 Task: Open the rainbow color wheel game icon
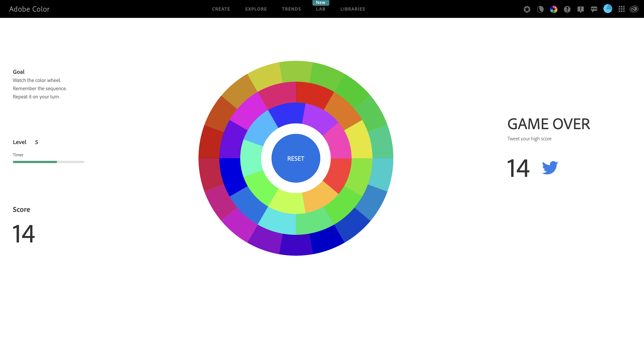553,9
